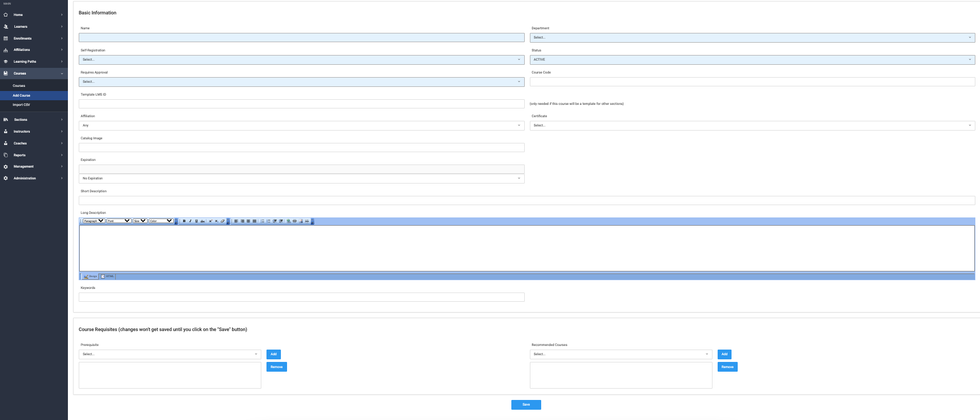Apply italic formatting in the editor
Viewport: 980px width, 420px height.
point(190,221)
